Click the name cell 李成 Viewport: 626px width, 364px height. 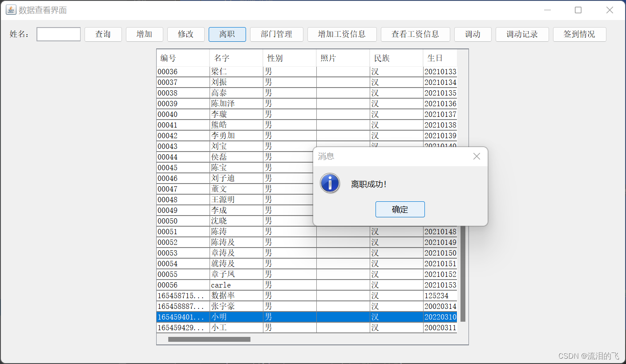[236, 210]
